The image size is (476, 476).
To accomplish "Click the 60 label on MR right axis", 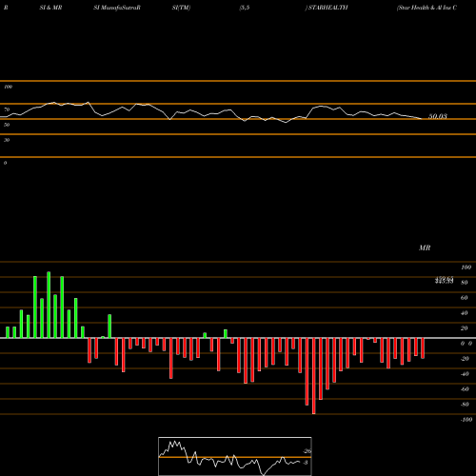I will click(464, 298).
